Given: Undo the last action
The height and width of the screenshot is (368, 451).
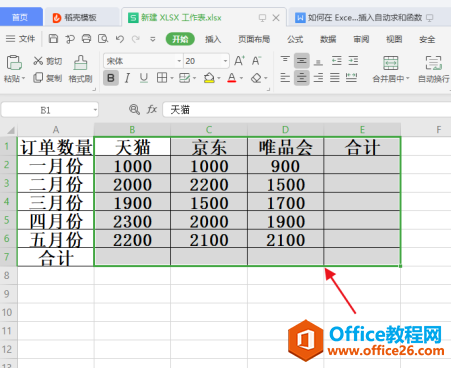Looking at the screenshot, I should click(x=120, y=39).
